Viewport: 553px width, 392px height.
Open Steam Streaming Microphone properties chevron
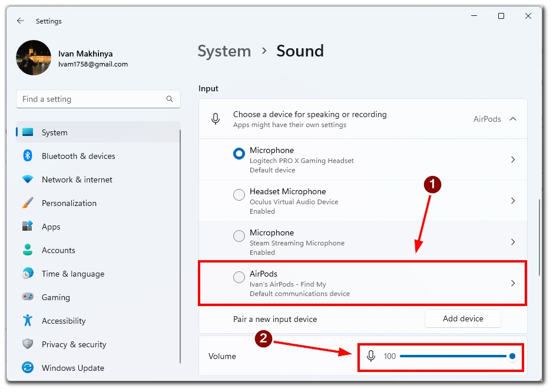[x=513, y=242]
